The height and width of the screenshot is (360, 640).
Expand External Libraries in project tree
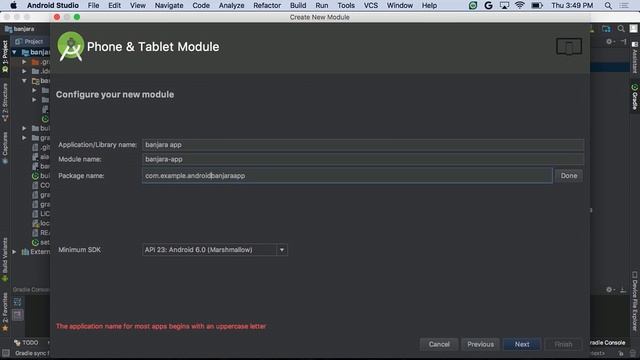[x=14, y=252]
